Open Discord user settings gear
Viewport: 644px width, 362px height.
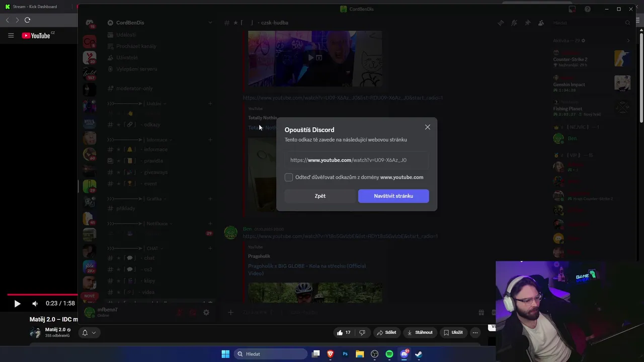click(206, 313)
